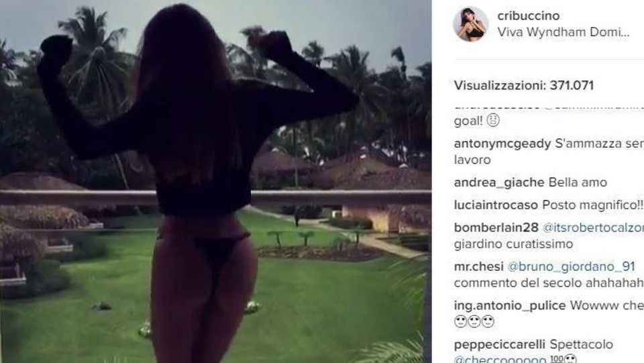Click the 100 emoji in the last comment

pos(557,359)
